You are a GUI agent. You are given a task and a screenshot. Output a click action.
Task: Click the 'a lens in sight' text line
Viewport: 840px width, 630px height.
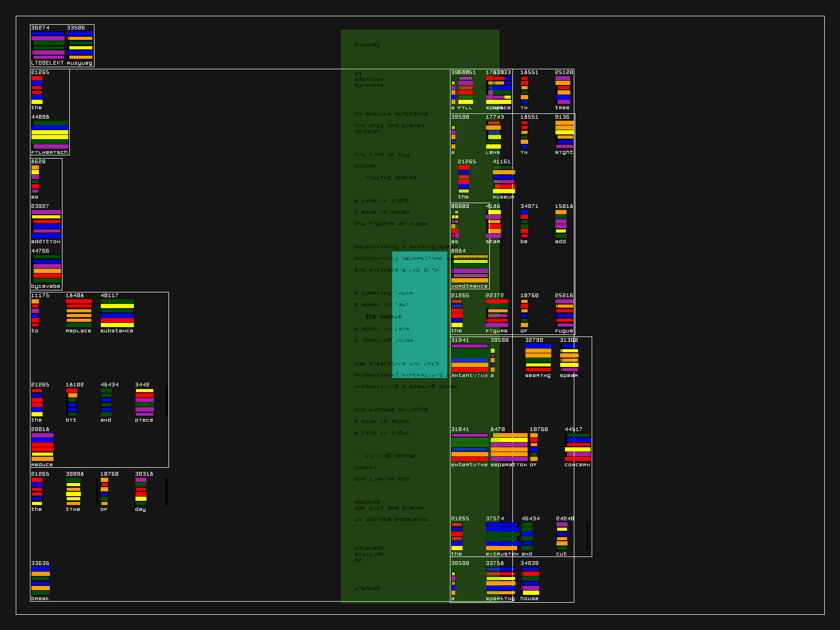pos(382,201)
